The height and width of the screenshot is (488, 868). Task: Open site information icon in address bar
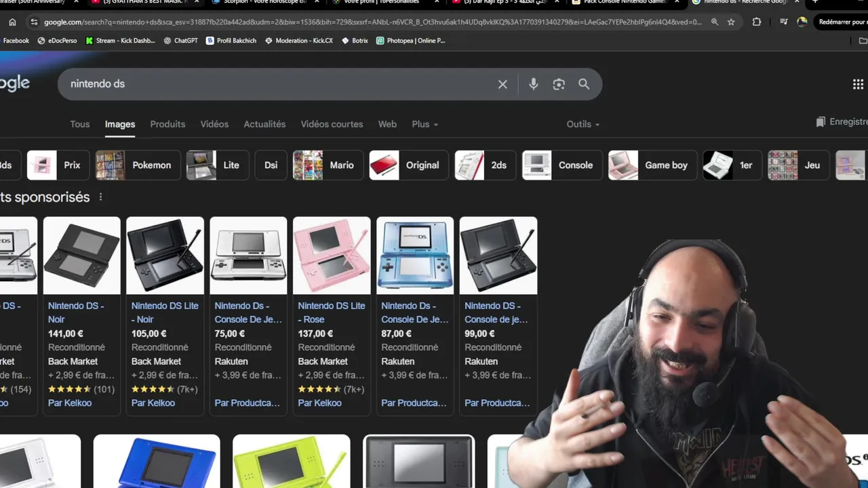(34, 22)
